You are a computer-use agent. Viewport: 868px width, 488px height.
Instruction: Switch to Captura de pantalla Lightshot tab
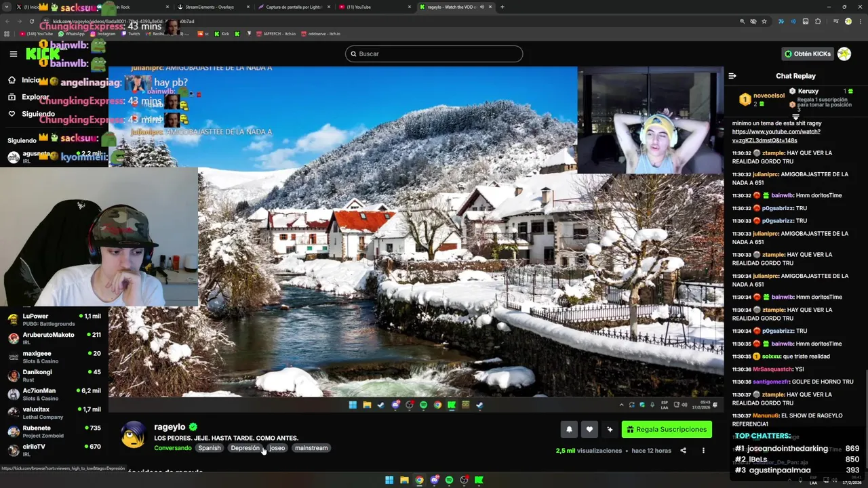[x=294, y=7]
